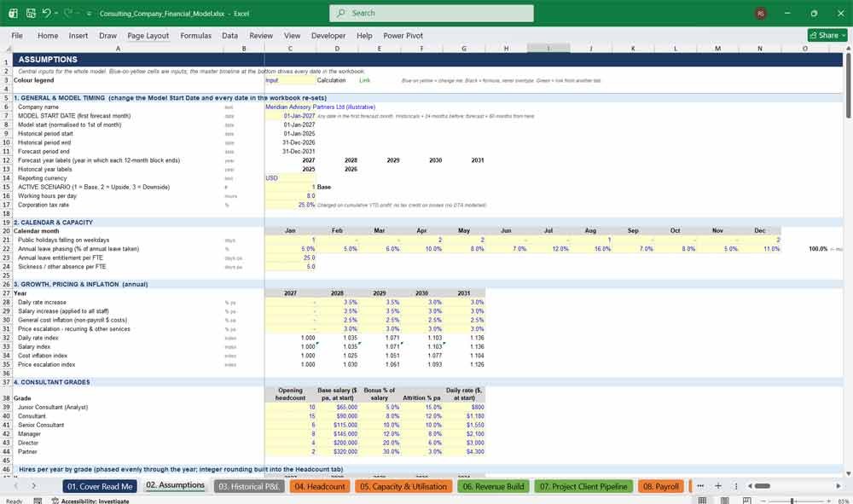Select the Partner $4,300 daily rate cell
This screenshot has height=504, width=853.
coord(464,452)
